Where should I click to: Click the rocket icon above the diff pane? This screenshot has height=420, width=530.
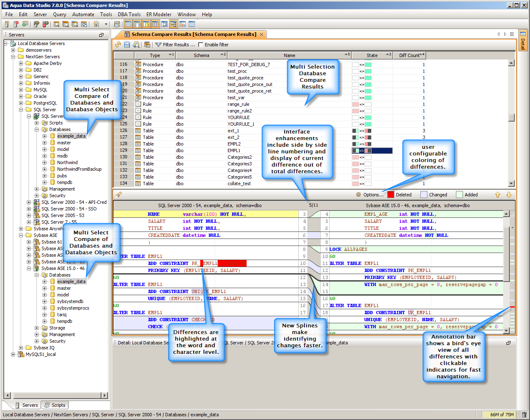pyautogui.click(x=119, y=195)
